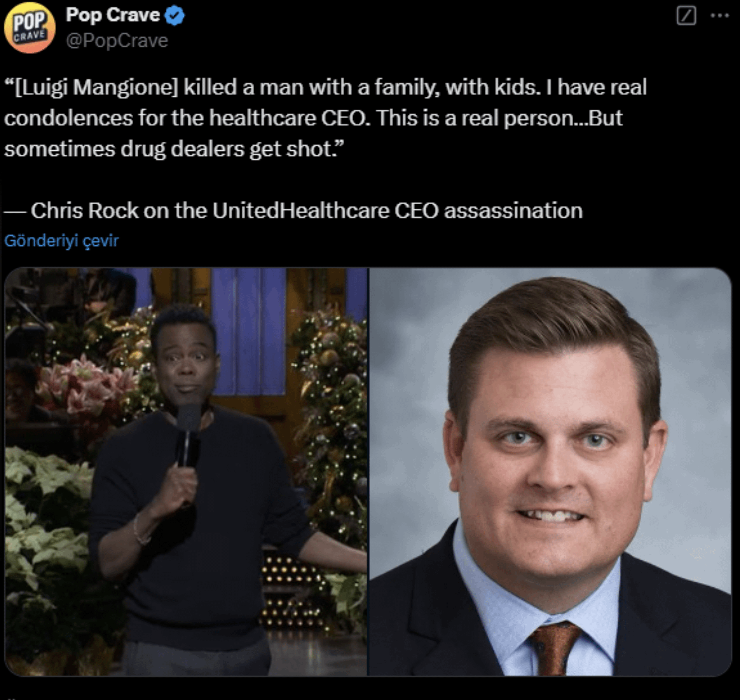This screenshot has height=700, width=740.
Task: Translate post via Gönderiyi çevir
Action: click(61, 240)
